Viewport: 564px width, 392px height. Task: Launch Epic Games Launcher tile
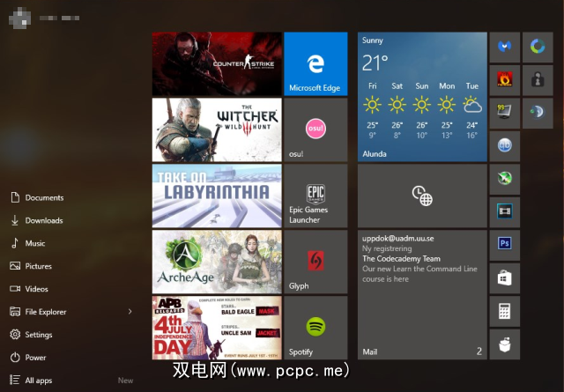pyautogui.click(x=315, y=196)
